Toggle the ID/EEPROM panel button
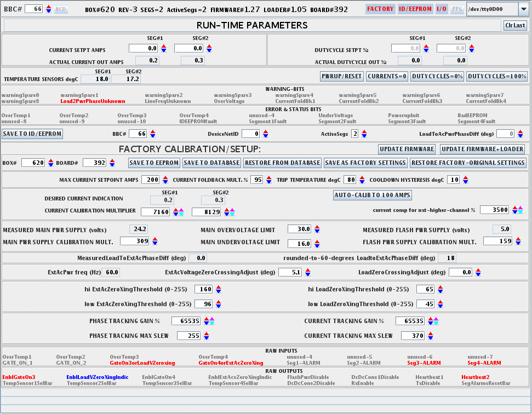Viewport: 532px width, 414px height. [x=415, y=9]
